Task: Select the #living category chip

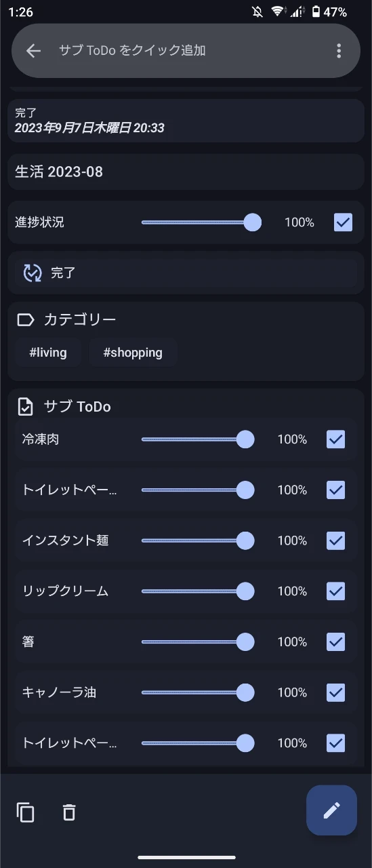Action: click(48, 353)
